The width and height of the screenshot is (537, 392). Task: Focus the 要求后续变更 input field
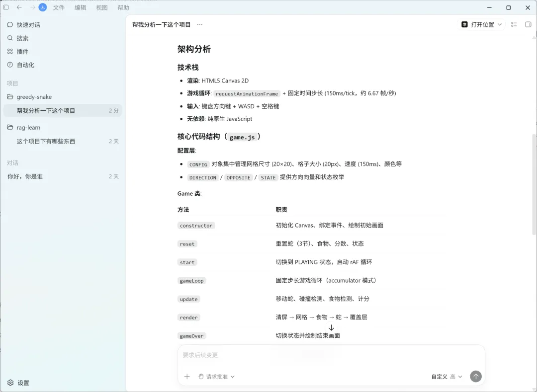pyautogui.click(x=331, y=355)
